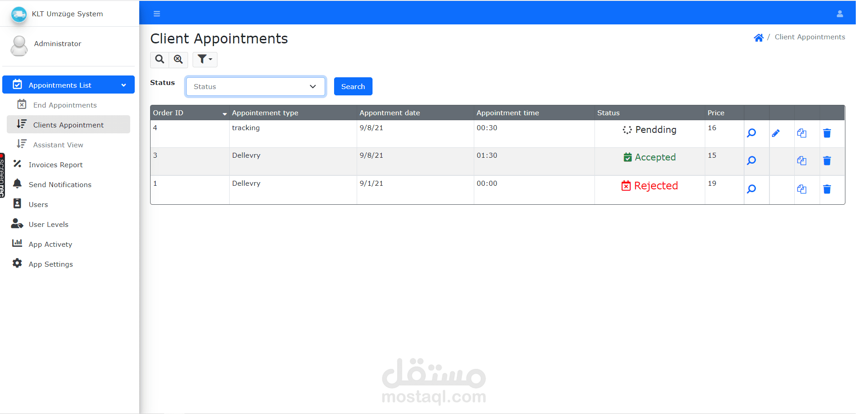Open App Activety in the sidebar
This screenshot has height=414, width=868.
pos(68,244)
